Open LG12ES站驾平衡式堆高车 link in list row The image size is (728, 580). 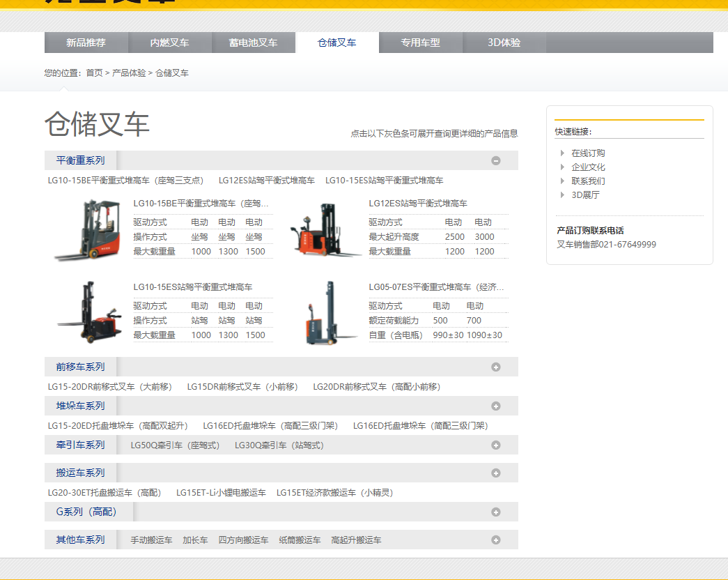[x=267, y=181]
